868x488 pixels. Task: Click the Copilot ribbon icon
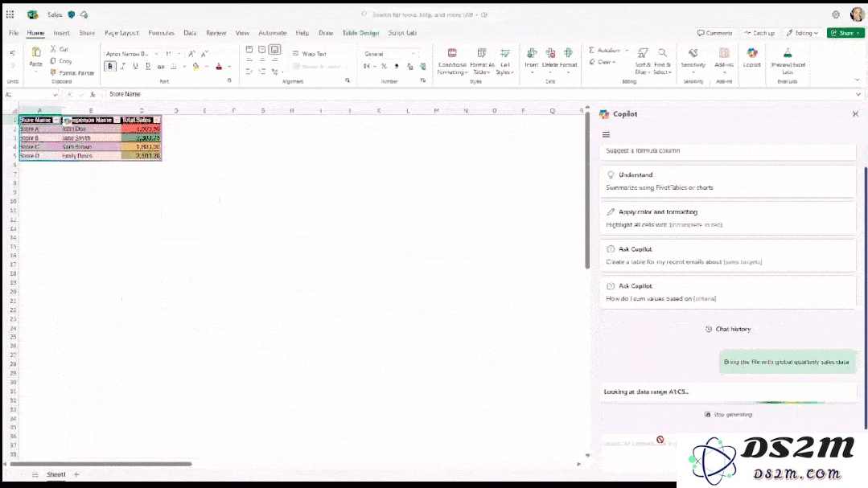coord(751,53)
